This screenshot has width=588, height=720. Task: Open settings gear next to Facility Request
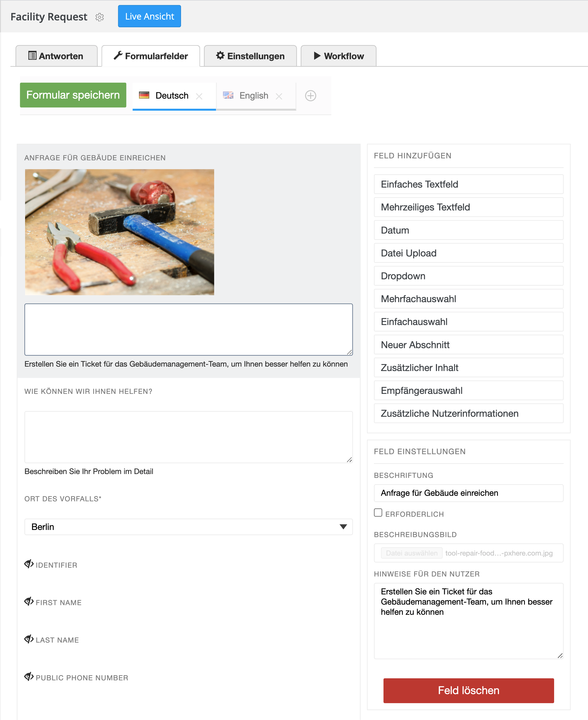click(99, 17)
